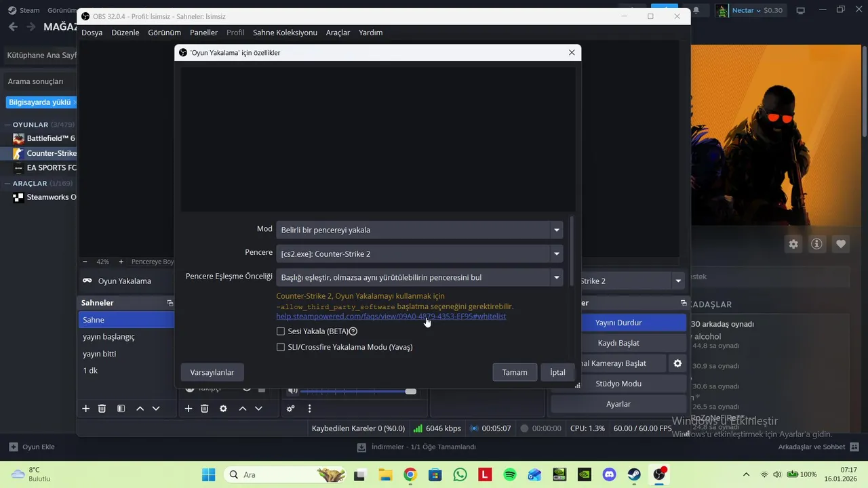Open source properties gear in sources toolbar

pyautogui.click(x=223, y=409)
